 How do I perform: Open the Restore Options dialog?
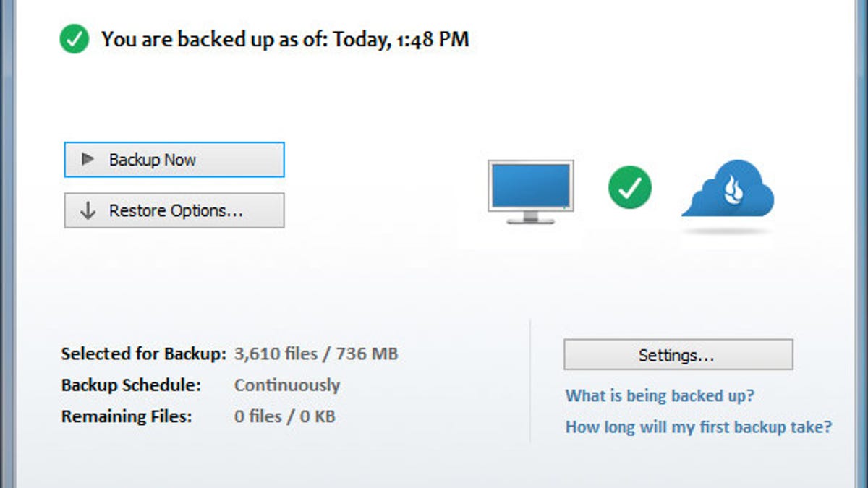pyautogui.click(x=174, y=210)
